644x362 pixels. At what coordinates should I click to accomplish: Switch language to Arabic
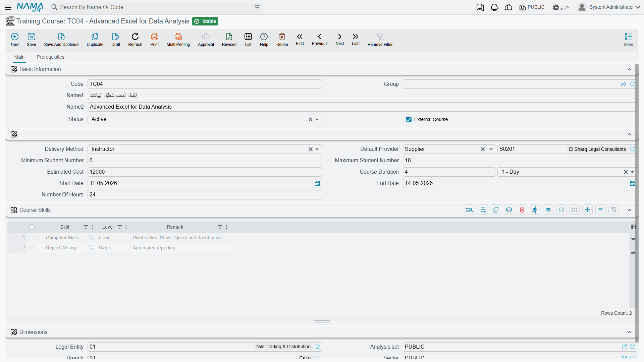[561, 7]
